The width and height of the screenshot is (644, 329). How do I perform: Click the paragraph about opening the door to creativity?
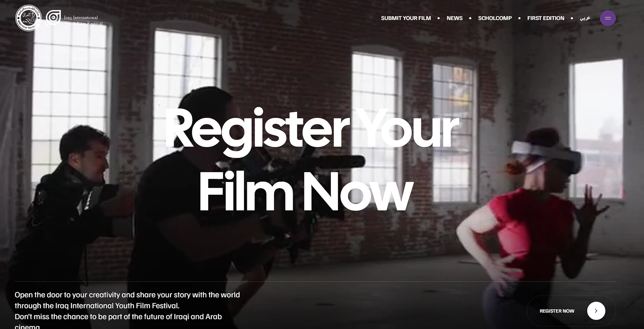(127, 310)
